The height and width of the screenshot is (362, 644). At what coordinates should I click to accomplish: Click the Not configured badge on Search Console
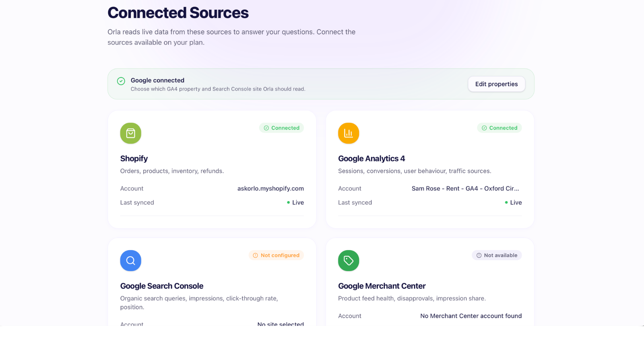point(276,255)
